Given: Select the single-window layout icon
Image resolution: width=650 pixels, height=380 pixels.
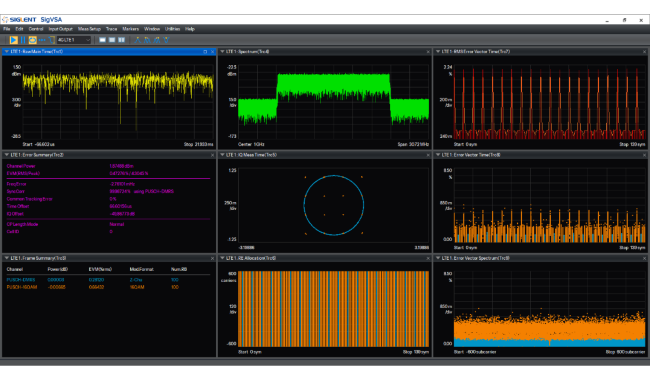Looking at the screenshot, I should pos(102,40).
